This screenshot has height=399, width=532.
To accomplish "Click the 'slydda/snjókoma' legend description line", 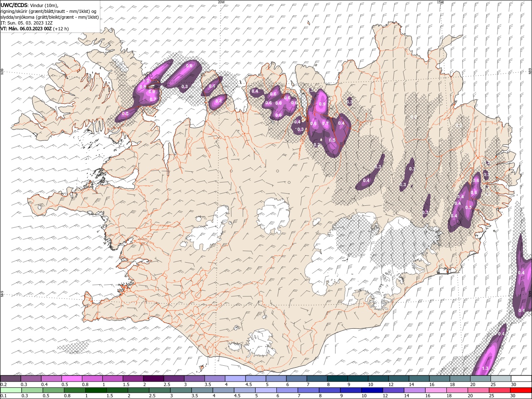I will click(49, 17).
